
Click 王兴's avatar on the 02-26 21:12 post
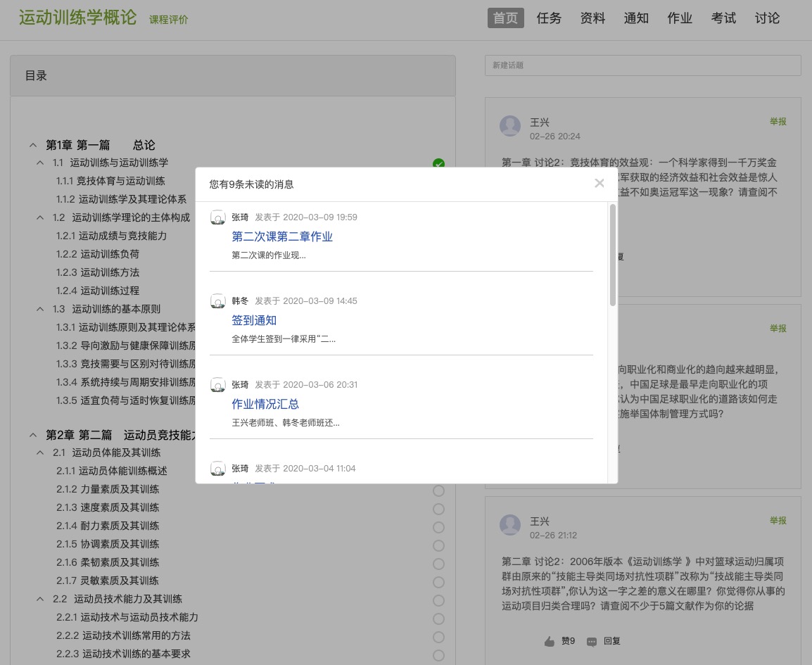point(510,525)
